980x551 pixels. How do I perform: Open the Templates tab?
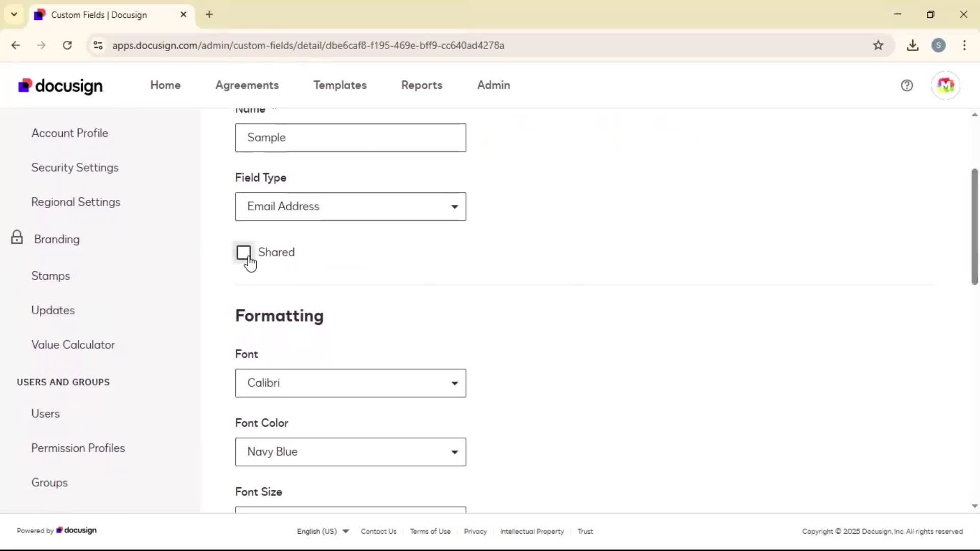pos(340,85)
